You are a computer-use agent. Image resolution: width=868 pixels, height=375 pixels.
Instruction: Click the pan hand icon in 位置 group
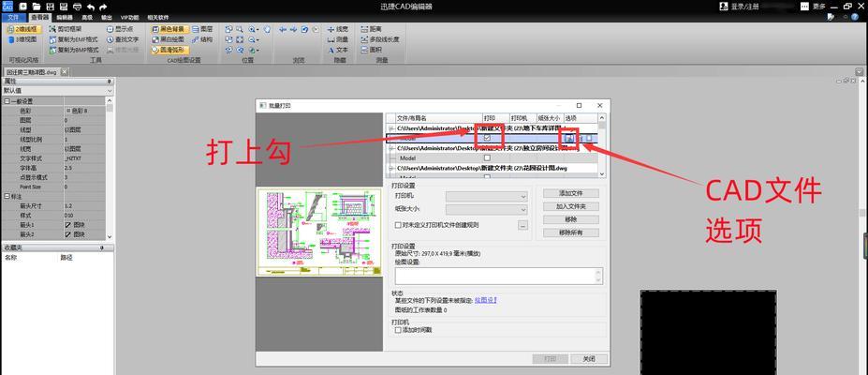[x=267, y=29]
